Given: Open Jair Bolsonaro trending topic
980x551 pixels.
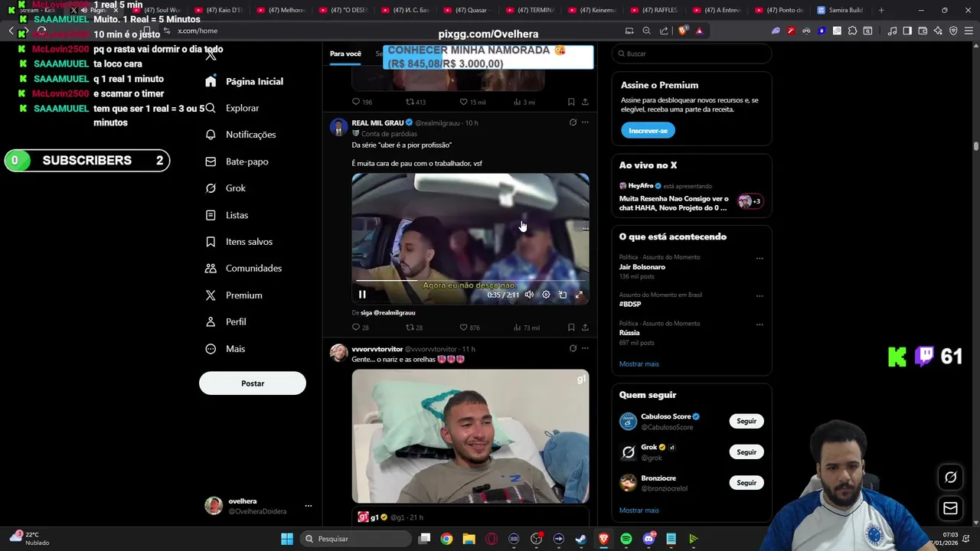Looking at the screenshot, I should point(642,267).
